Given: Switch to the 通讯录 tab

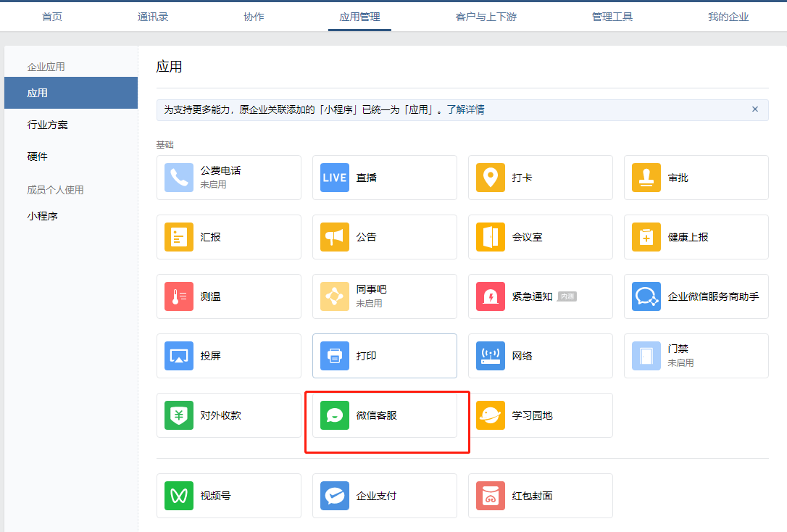Looking at the screenshot, I should pyautogui.click(x=153, y=17).
